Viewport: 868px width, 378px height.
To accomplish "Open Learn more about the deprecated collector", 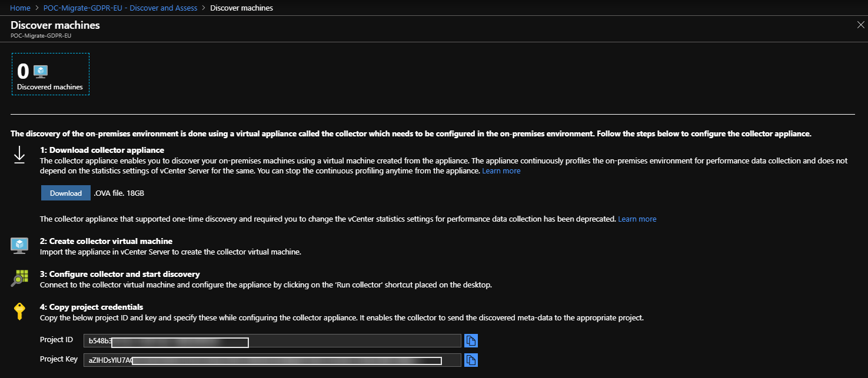I will [637, 219].
